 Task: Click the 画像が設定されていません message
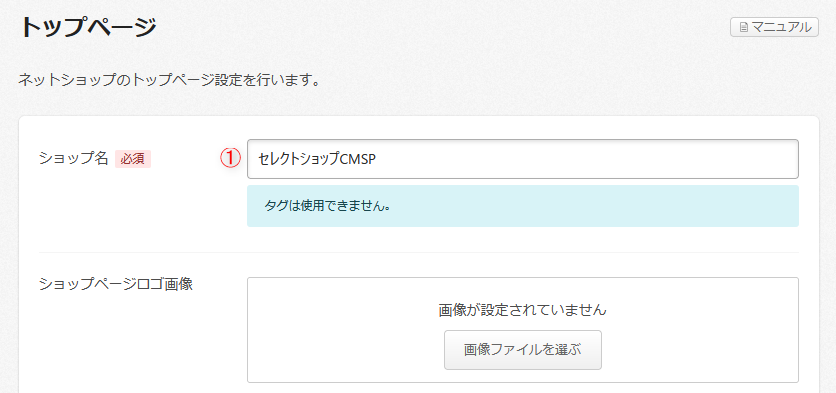[522, 310]
